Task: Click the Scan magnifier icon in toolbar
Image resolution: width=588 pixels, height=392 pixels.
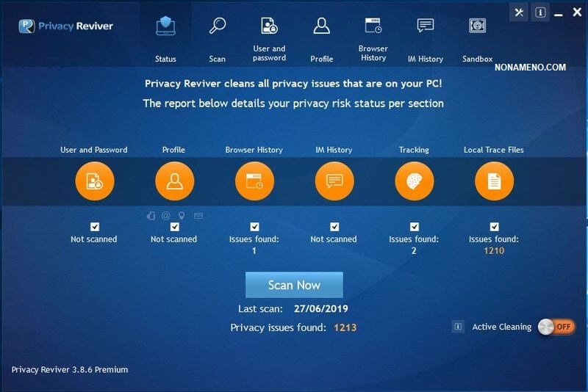Action: pos(218,26)
